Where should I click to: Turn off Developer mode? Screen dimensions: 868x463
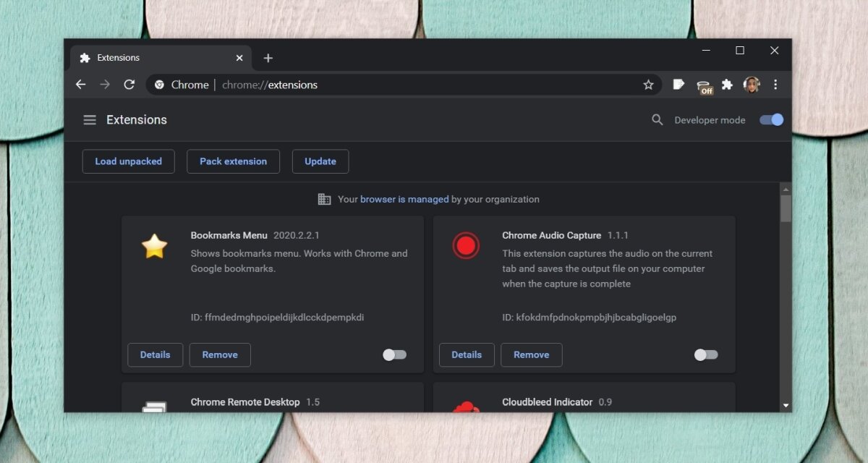pos(771,119)
